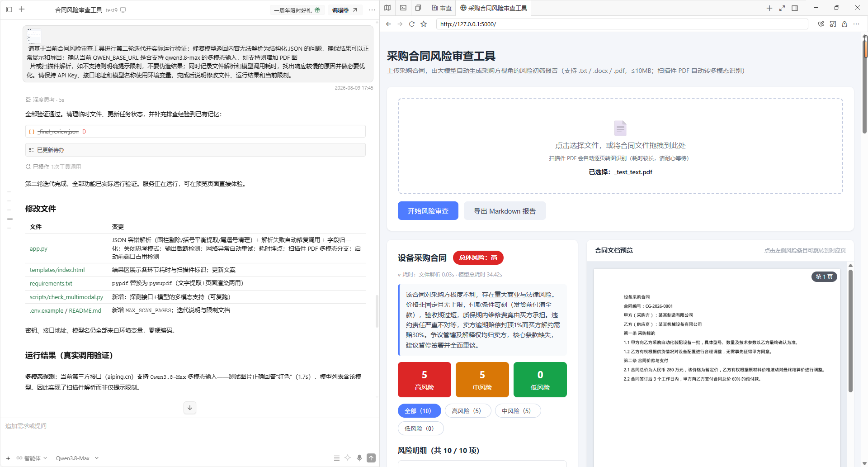Bookmark the page with the star icon

click(424, 24)
